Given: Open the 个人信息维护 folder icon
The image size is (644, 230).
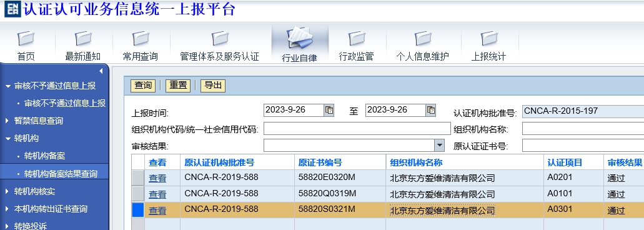Looking at the screenshot, I should point(423,39).
